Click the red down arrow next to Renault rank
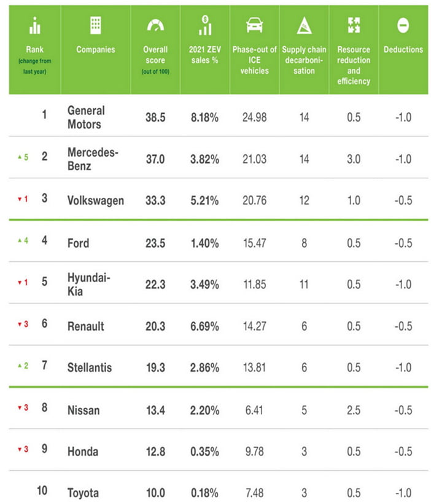 click(20, 324)
